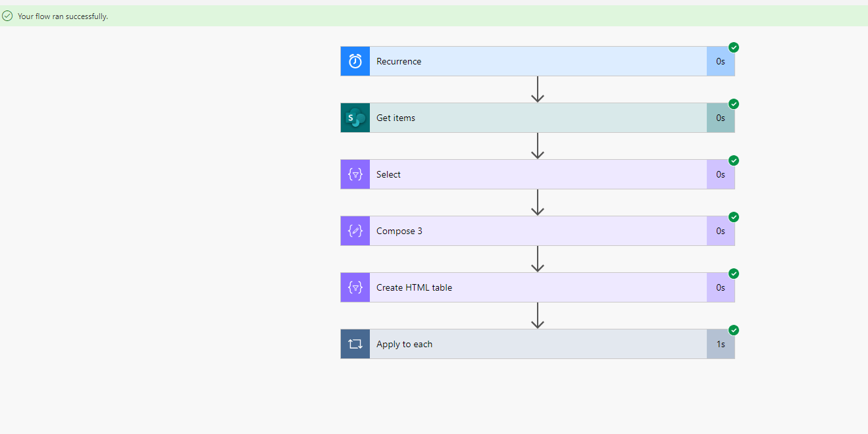This screenshot has height=434, width=868.
Task: Click the green check badge on Compose 3
Action: coord(734,217)
